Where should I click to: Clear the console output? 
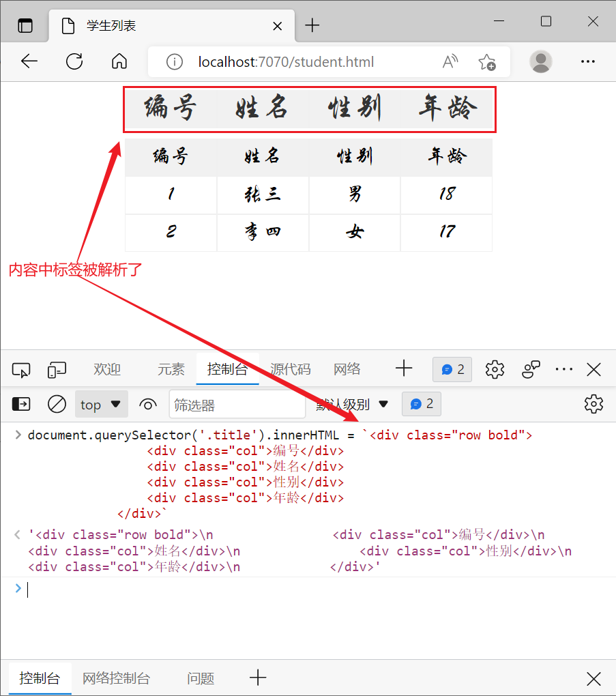(57, 404)
